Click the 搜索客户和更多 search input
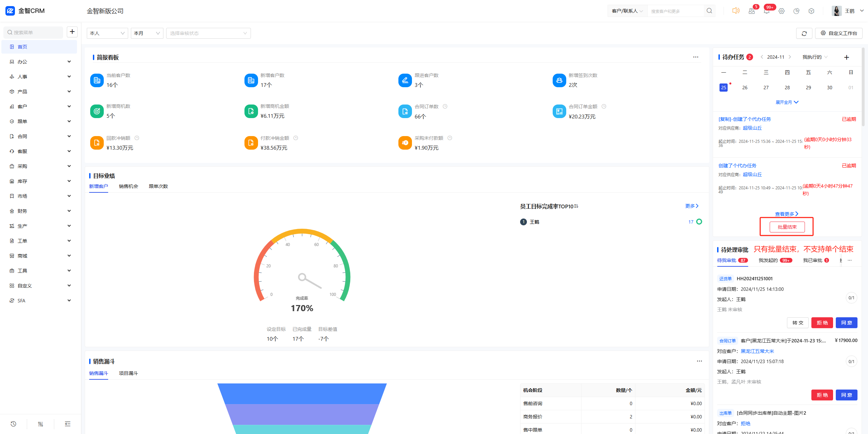The width and height of the screenshot is (868, 434). pyautogui.click(x=676, y=11)
